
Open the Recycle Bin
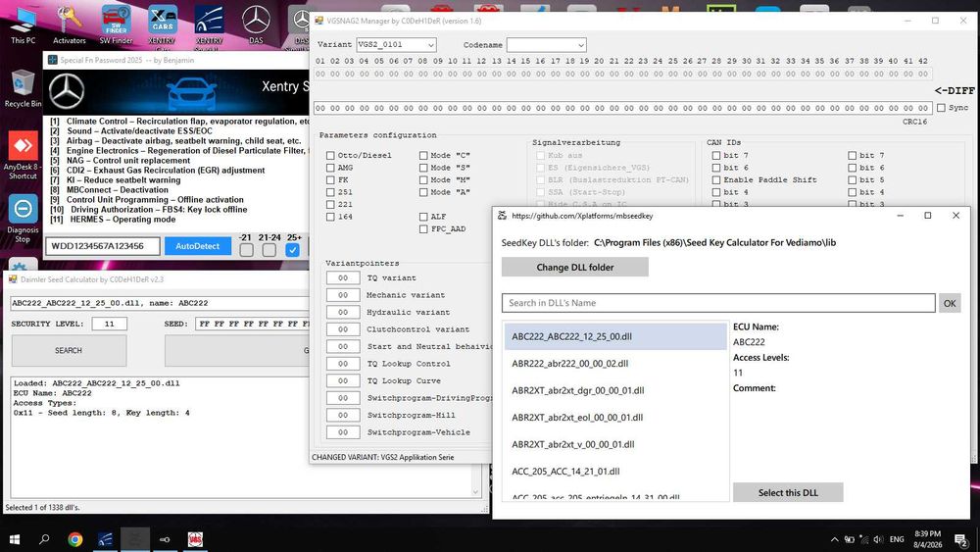tap(23, 89)
